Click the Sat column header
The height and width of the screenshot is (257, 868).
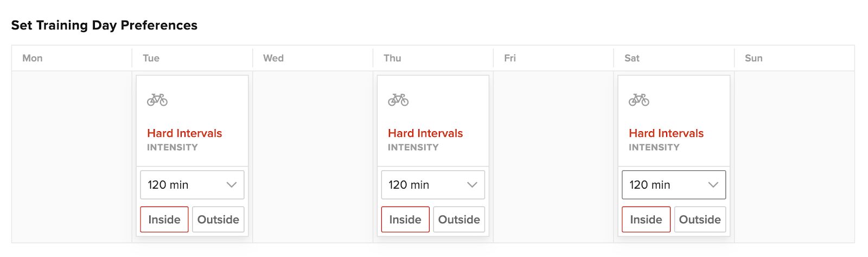632,58
